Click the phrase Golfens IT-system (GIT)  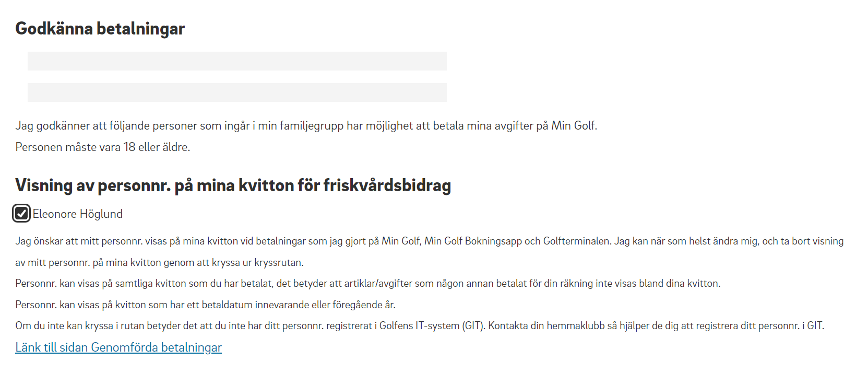click(432, 325)
